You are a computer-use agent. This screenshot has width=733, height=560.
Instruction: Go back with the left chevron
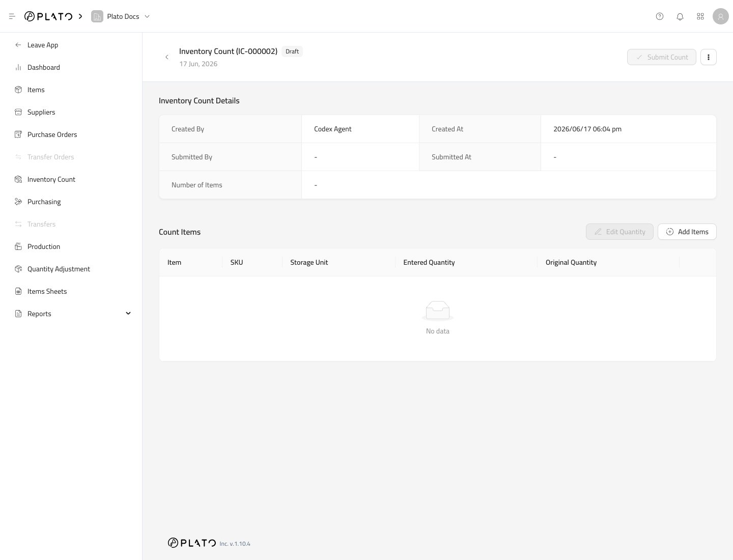tap(167, 57)
